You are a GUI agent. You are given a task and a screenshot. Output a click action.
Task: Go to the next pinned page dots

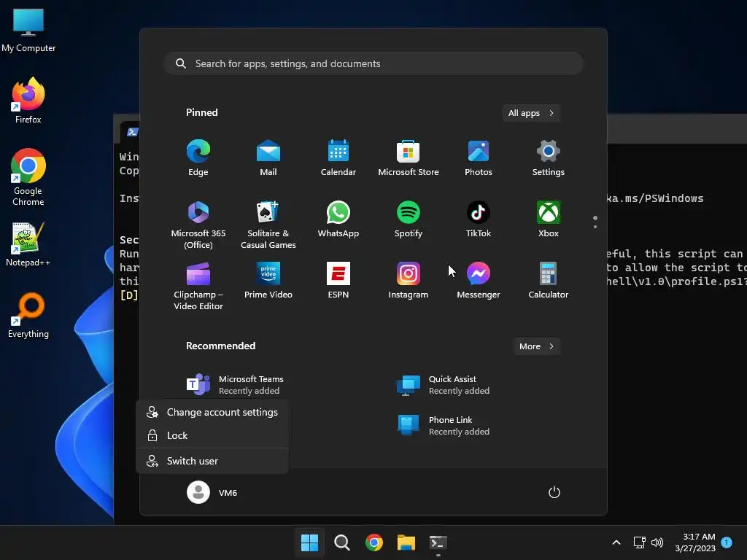click(x=595, y=222)
